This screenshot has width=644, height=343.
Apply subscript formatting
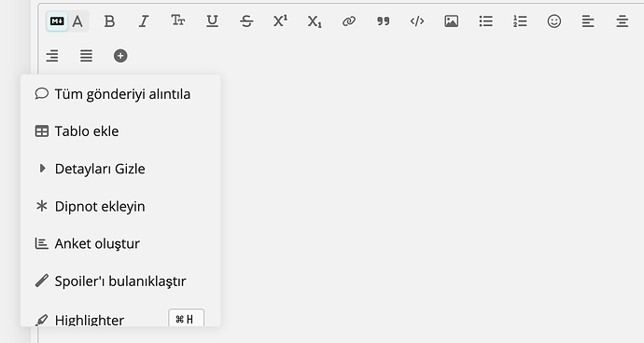click(315, 21)
